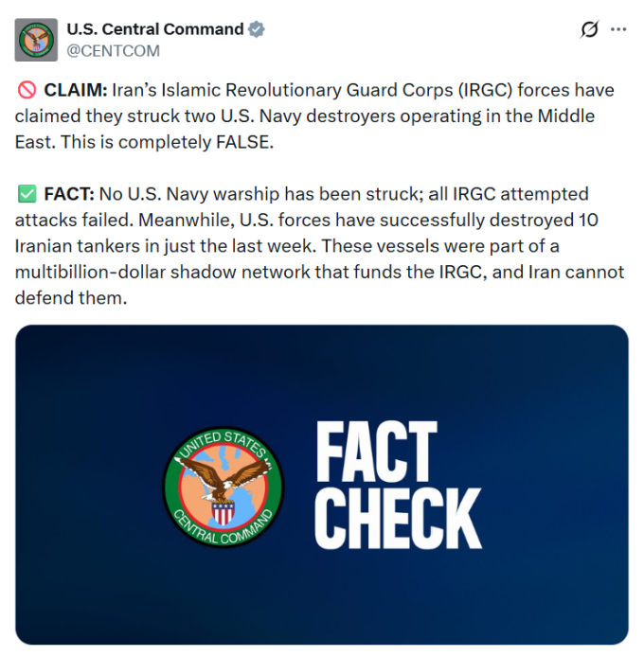Open the @CENTCOM handle link
The height and width of the screenshot is (656, 644).
(114, 50)
